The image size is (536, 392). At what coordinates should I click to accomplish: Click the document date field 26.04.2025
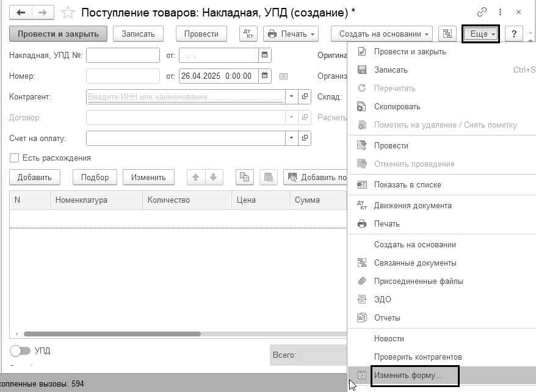pyautogui.click(x=219, y=76)
